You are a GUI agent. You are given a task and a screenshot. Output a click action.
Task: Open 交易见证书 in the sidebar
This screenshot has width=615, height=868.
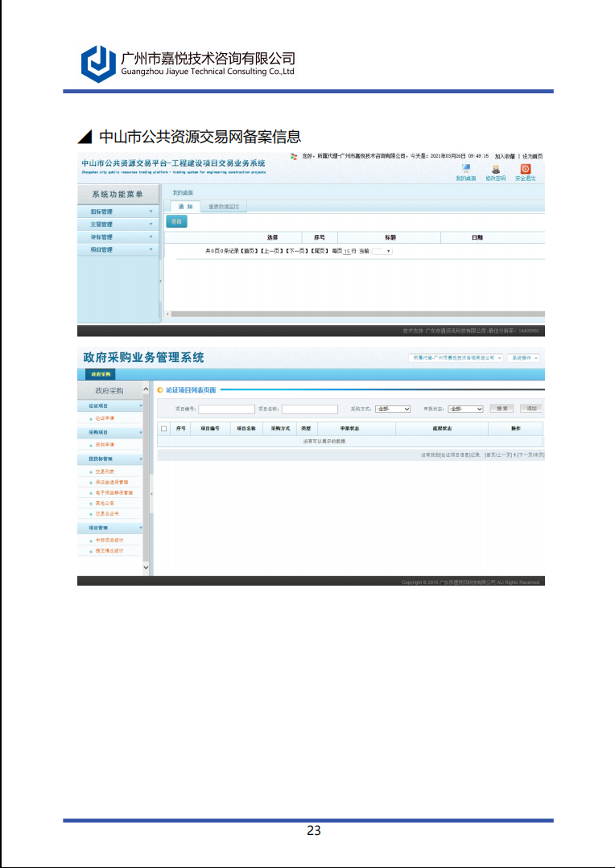point(107,514)
